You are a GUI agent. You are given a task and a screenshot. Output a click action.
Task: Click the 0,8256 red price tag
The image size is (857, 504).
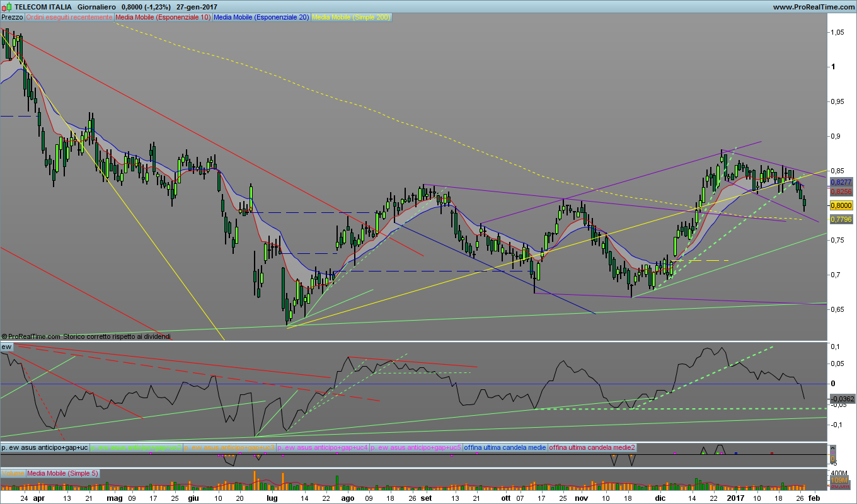click(x=841, y=191)
